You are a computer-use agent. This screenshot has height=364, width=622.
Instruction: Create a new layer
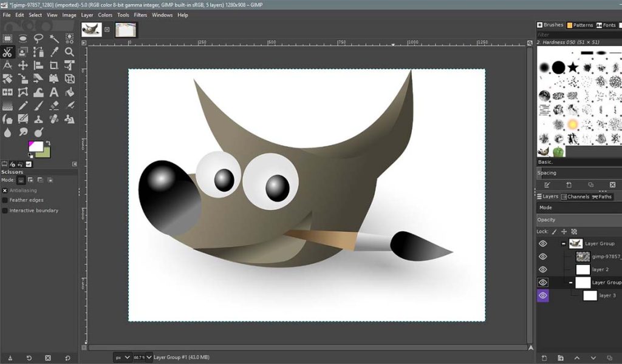pyautogui.click(x=544, y=358)
